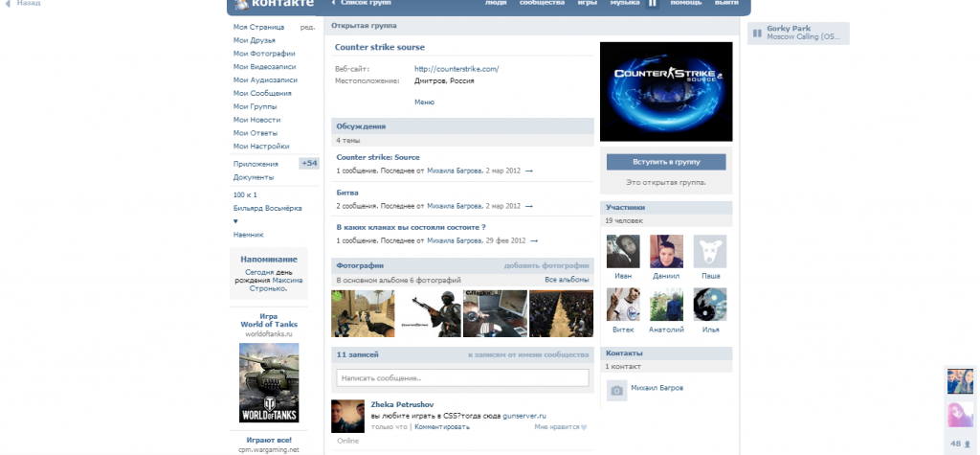Expand the small triangle below Бильярд Восьмёрка
The height and width of the screenshot is (455, 980).
point(235,221)
